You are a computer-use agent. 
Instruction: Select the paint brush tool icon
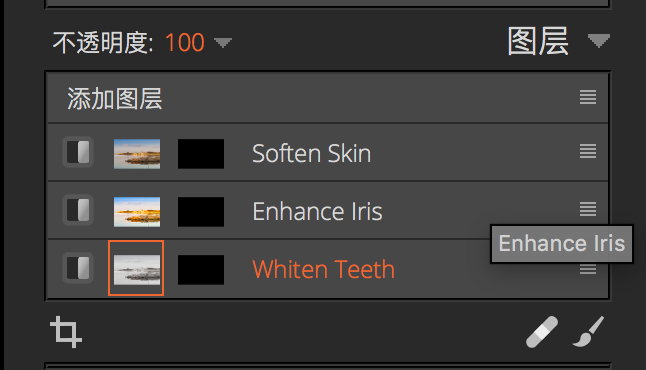tap(588, 331)
